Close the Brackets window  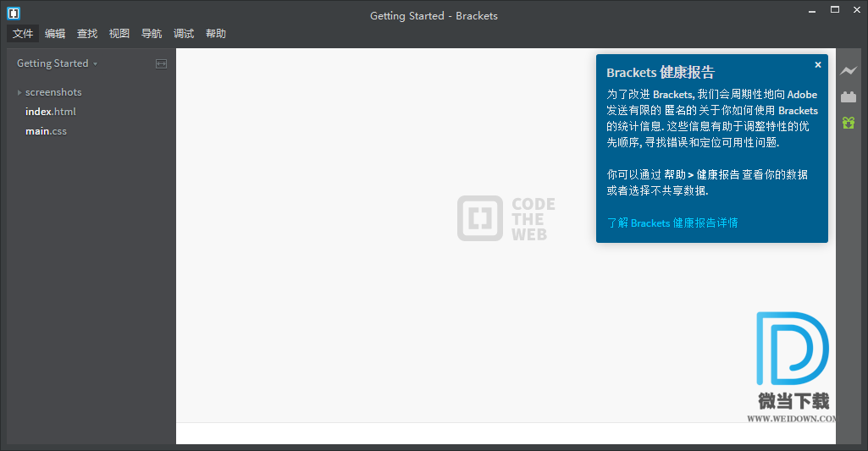pyautogui.click(x=857, y=9)
